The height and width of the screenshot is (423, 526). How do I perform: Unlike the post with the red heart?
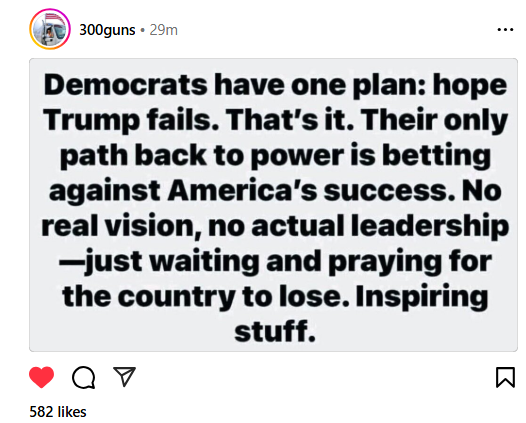[x=42, y=377]
